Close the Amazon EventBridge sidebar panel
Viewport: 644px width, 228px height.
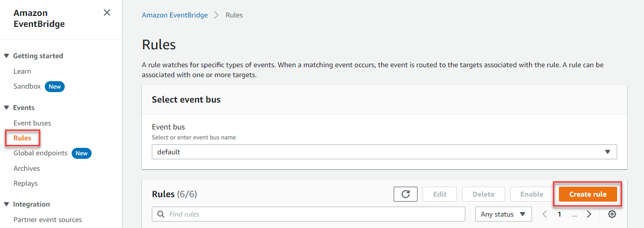(x=107, y=12)
